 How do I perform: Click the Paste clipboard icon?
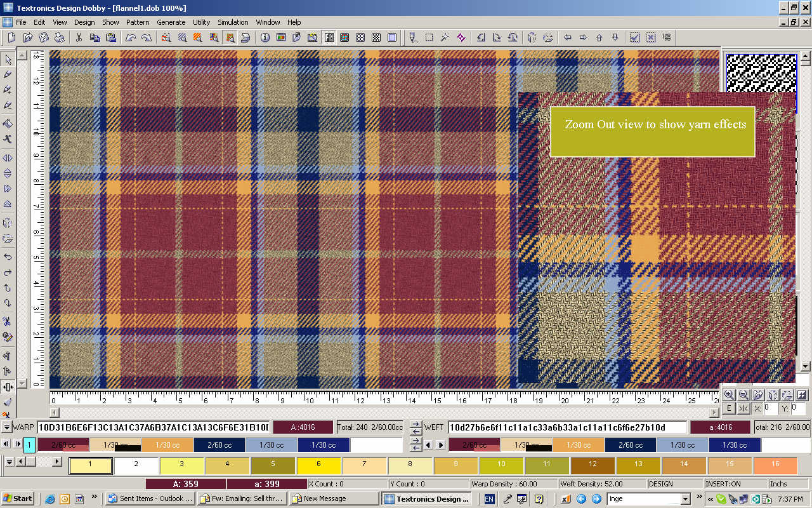(110, 37)
